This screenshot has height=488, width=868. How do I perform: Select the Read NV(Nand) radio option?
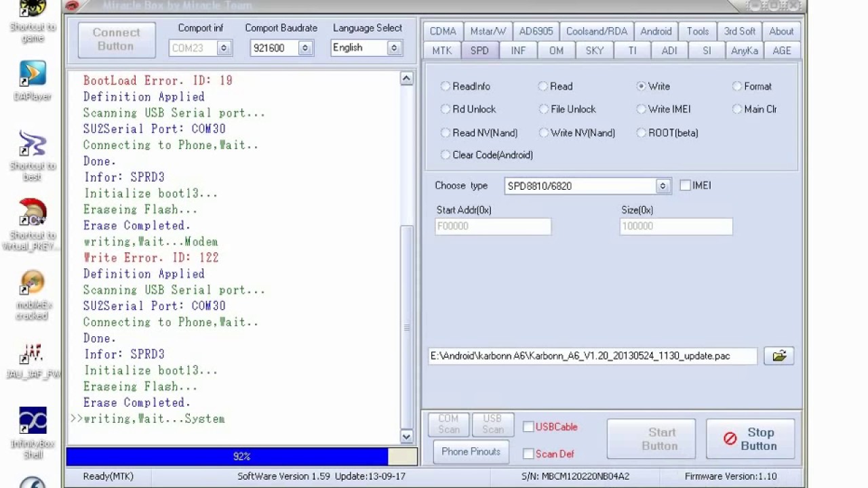[x=479, y=133]
